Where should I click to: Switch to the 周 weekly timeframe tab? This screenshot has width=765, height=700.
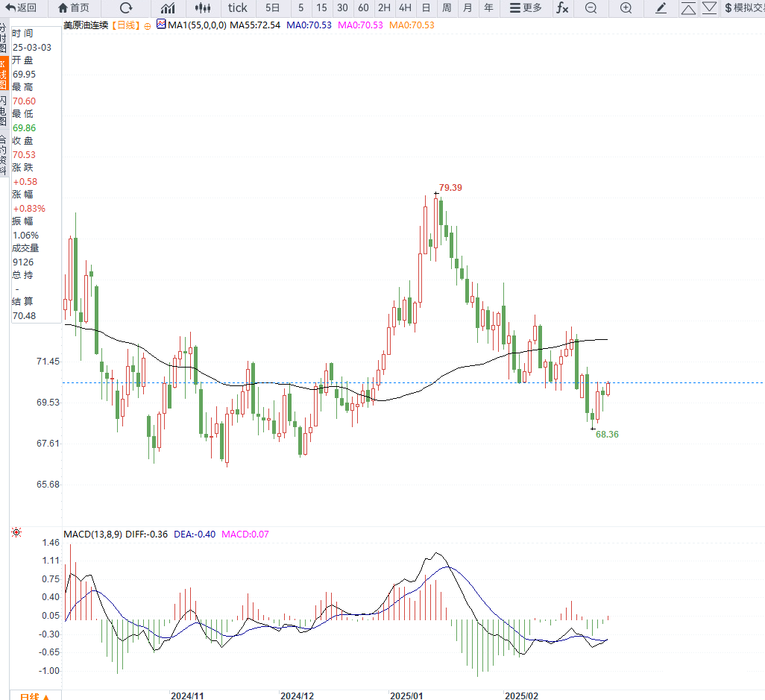(x=447, y=7)
